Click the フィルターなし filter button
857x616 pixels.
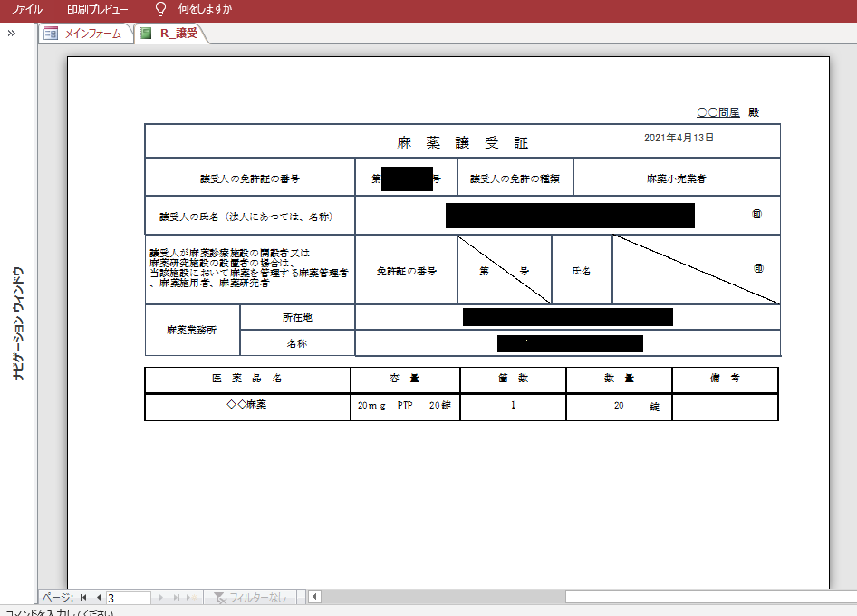(x=250, y=598)
